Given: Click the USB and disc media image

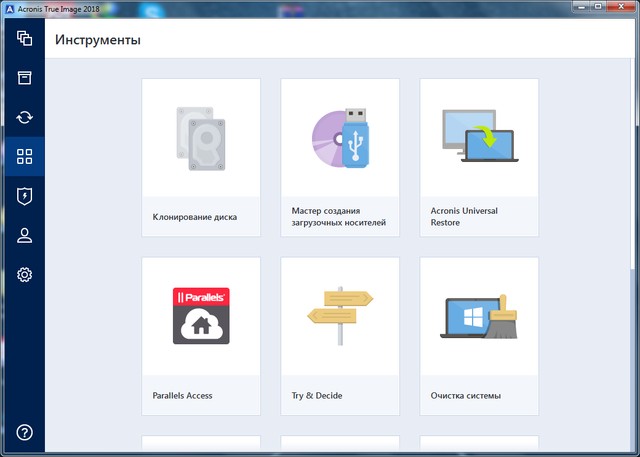Looking at the screenshot, I should (340, 137).
